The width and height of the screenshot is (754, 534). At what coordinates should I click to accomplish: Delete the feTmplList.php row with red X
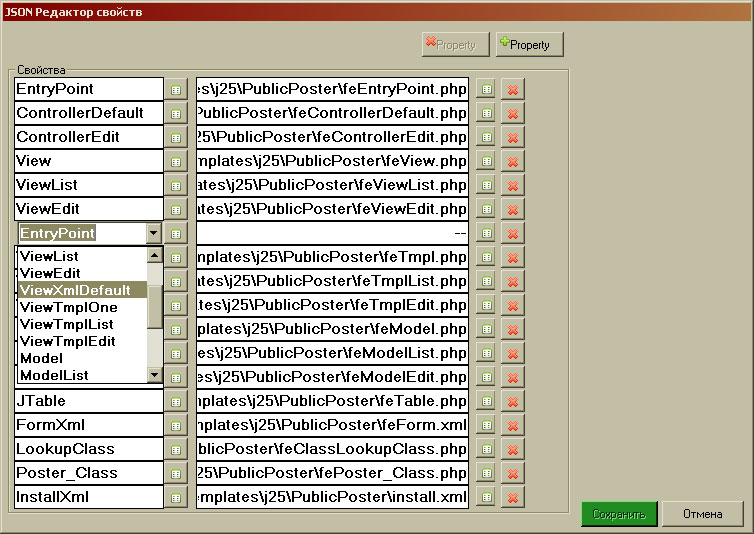(513, 281)
